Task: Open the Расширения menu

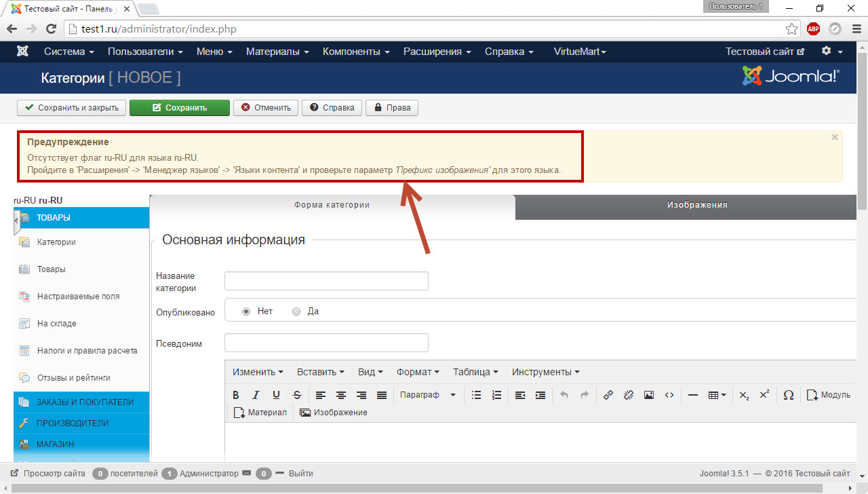Action: pyautogui.click(x=435, y=51)
